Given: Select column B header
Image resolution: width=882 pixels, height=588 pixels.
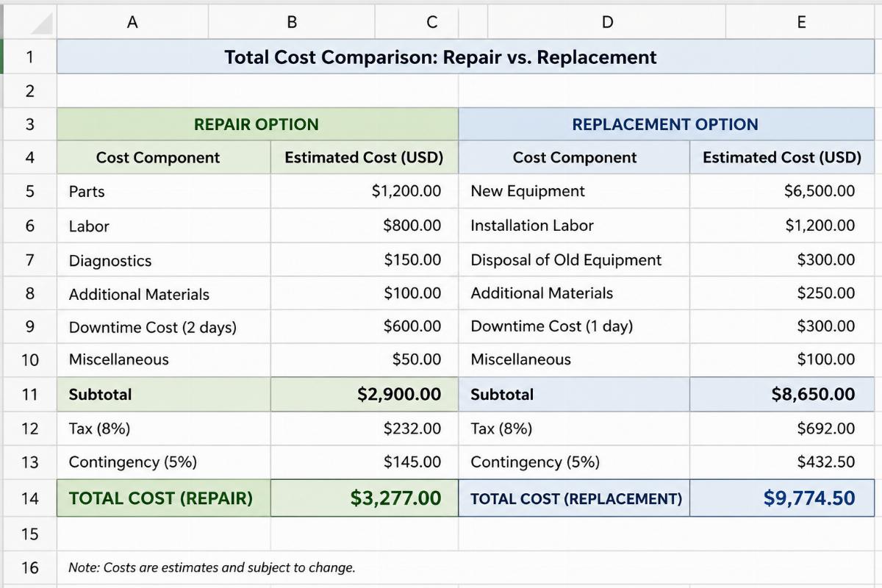Looking at the screenshot, I should coord(292,22).
